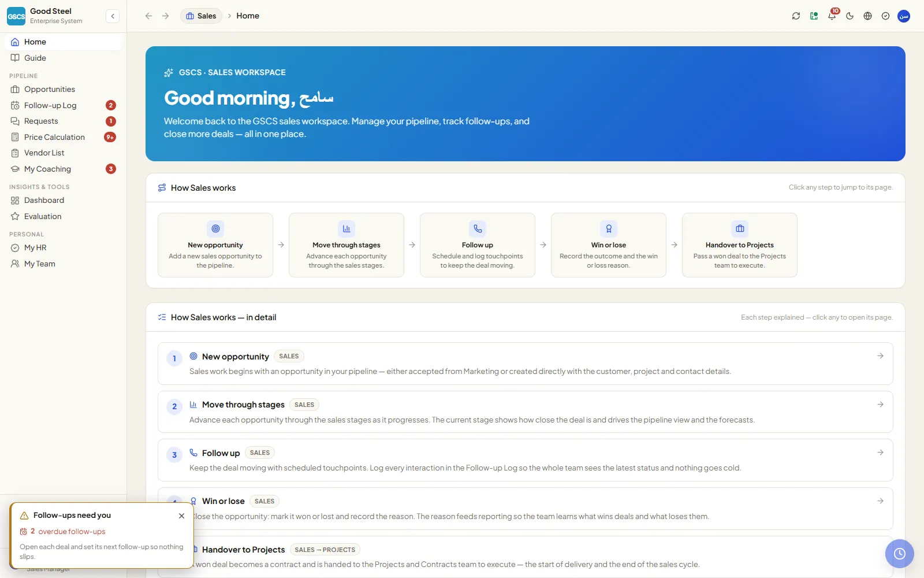Open My HR in the sidebar
924x578 pixels.
click(x=64, y=247)
